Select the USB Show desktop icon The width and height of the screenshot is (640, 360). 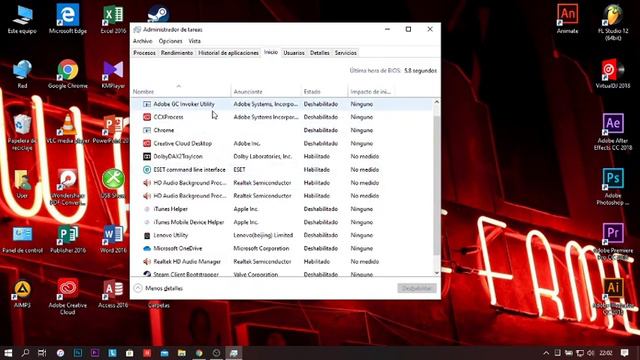pos(113,184)
